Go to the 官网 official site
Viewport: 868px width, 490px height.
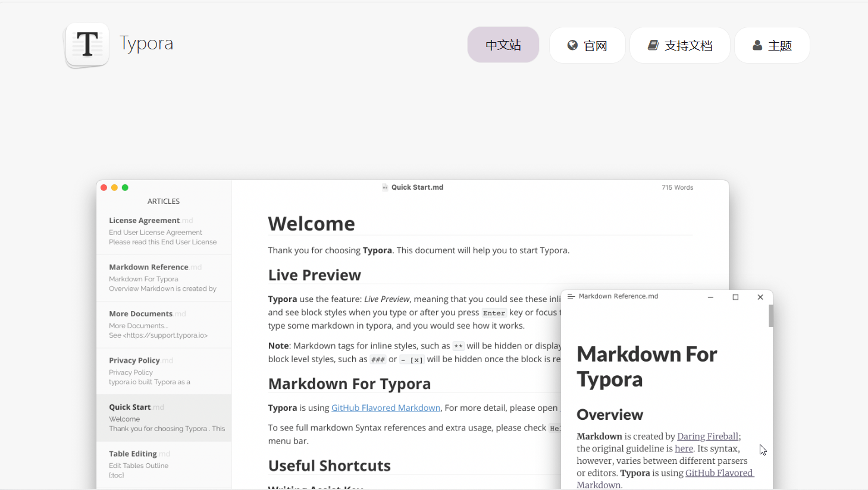[587, 45]
